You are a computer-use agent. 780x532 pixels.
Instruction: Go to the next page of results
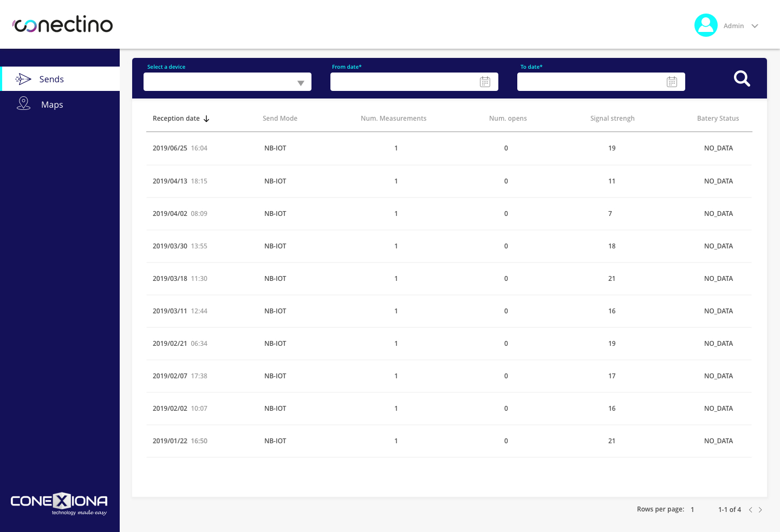pos(760,510)
